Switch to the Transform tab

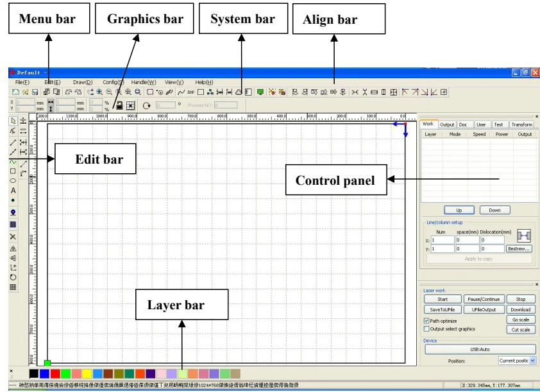click(522, 124)
